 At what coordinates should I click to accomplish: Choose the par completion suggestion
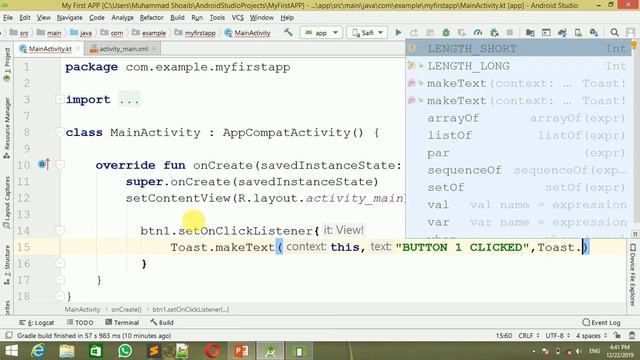(x=518, y=153)
